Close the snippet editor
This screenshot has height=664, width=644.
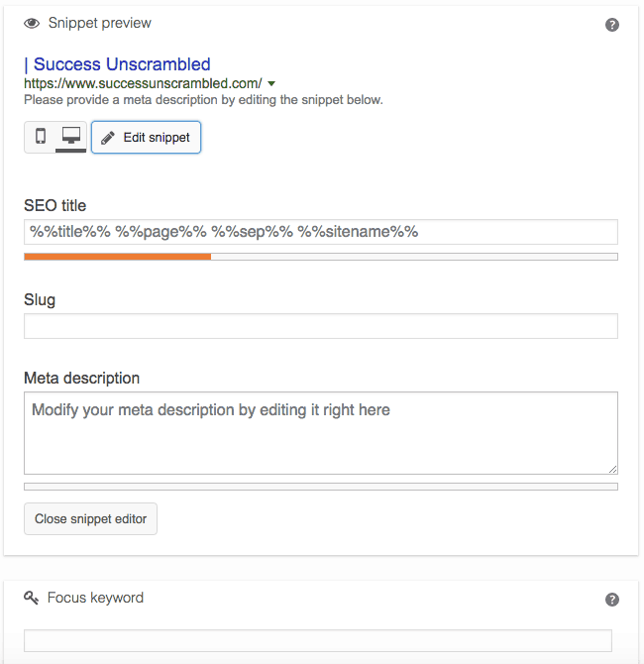[90, 518]
